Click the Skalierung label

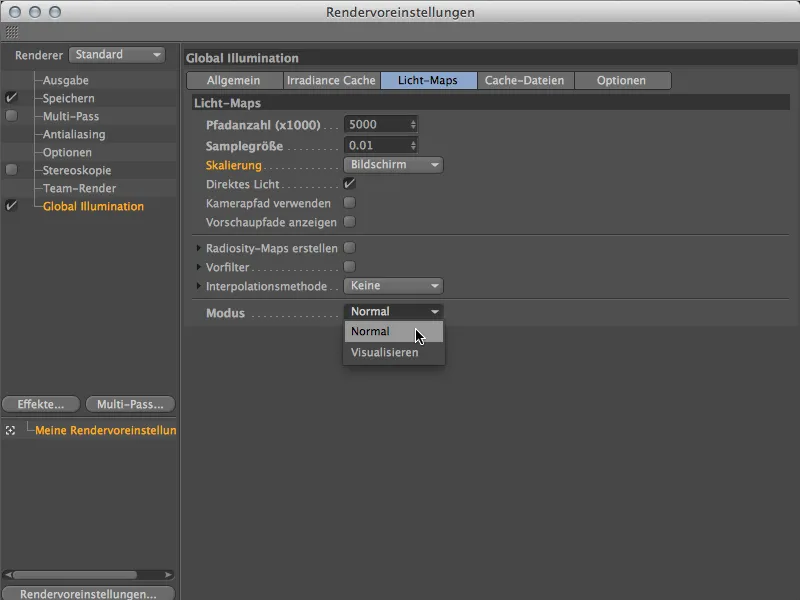tap(234, 165)
